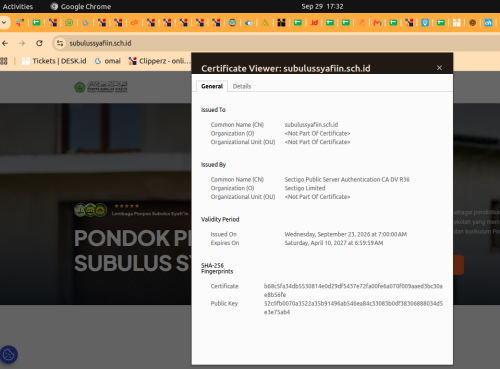Viewport: 500px width, 369px height.
Task: Click the issued-to common name subulussyafiin.sch.id
Action: point(311,124)
